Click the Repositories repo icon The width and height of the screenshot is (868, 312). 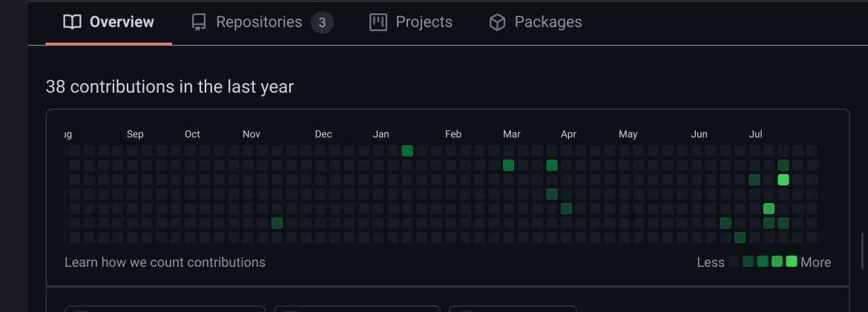tap(199, 22)
